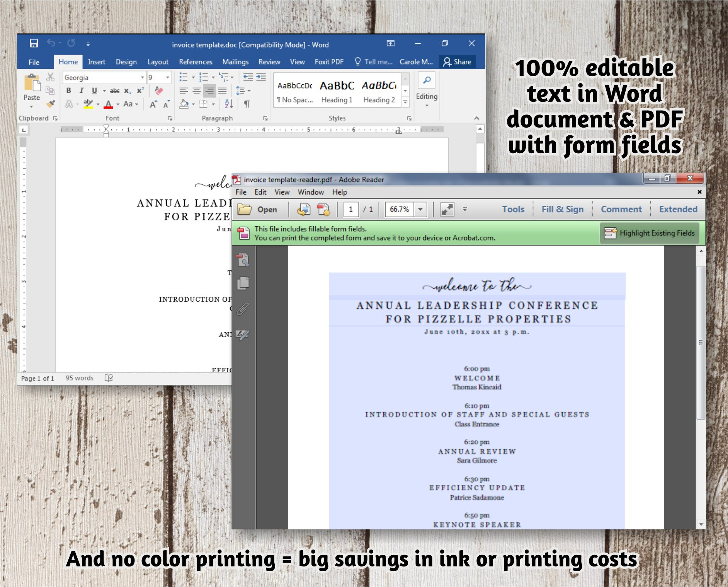Open Change Case Aa dropdown
Screen dimensions: 728x587
click(x=131, y=104)
